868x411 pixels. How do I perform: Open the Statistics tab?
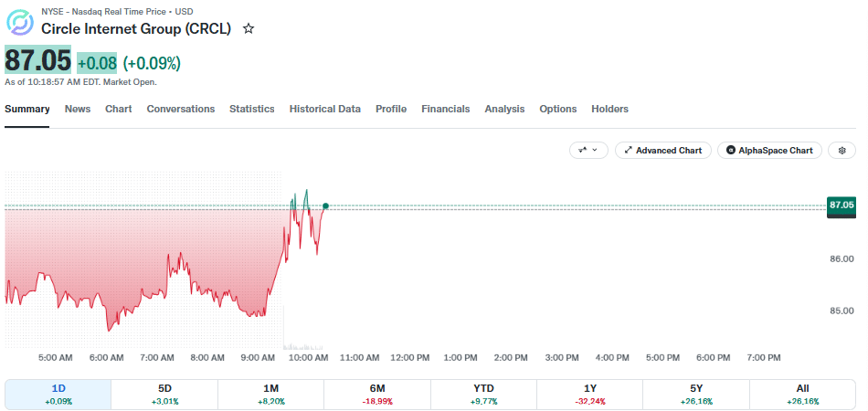coord(252,109)
